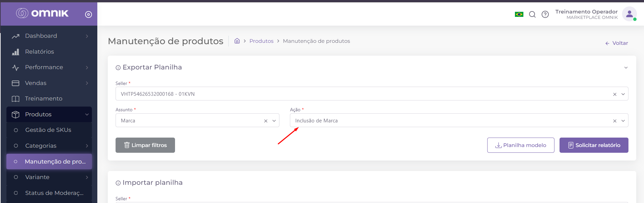Collapse the Produtos menu chevron
Viewport: 644px width, 203px height.
(87, 115)
